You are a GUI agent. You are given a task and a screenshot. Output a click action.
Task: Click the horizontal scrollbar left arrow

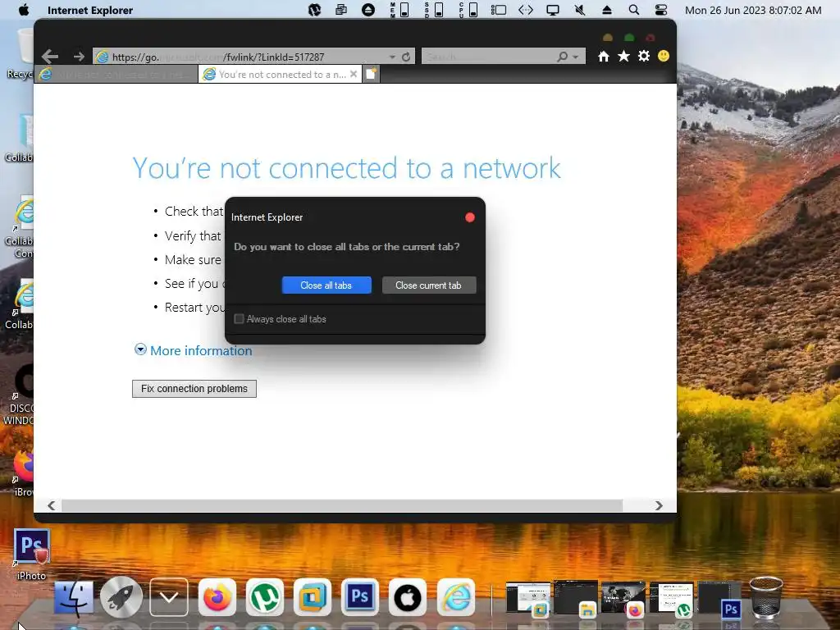52,505
